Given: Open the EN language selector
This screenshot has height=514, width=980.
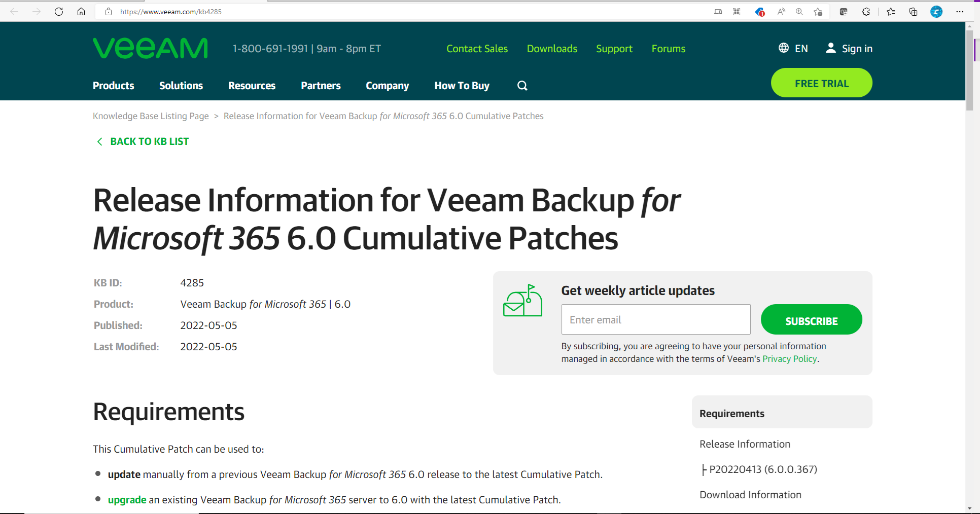Looking at the screenshot, I should tap(801, 49).
